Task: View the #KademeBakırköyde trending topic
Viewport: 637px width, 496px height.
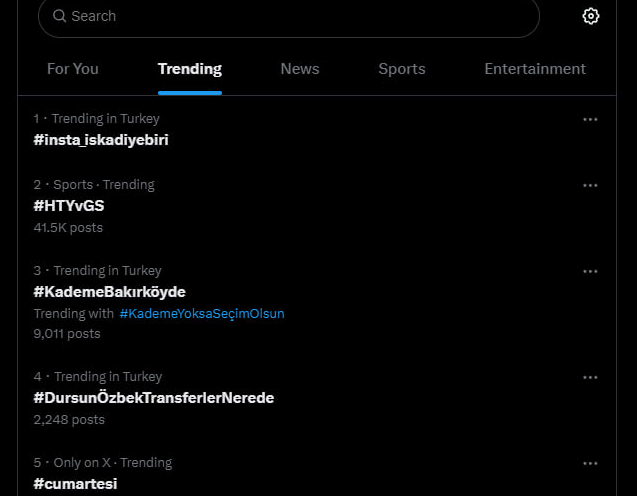Action: (x=109, y=292)
